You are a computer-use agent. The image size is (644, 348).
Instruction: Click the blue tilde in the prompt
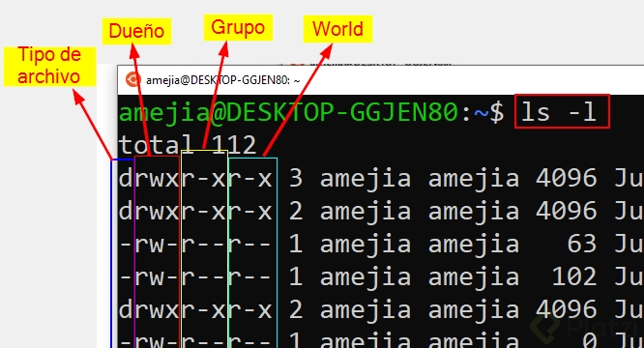tap(481, 112)
